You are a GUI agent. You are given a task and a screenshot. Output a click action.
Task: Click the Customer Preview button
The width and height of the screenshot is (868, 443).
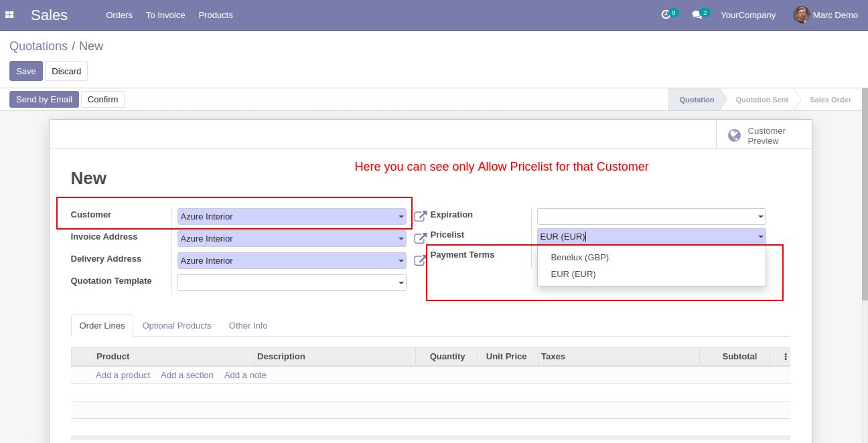(764, 136)
